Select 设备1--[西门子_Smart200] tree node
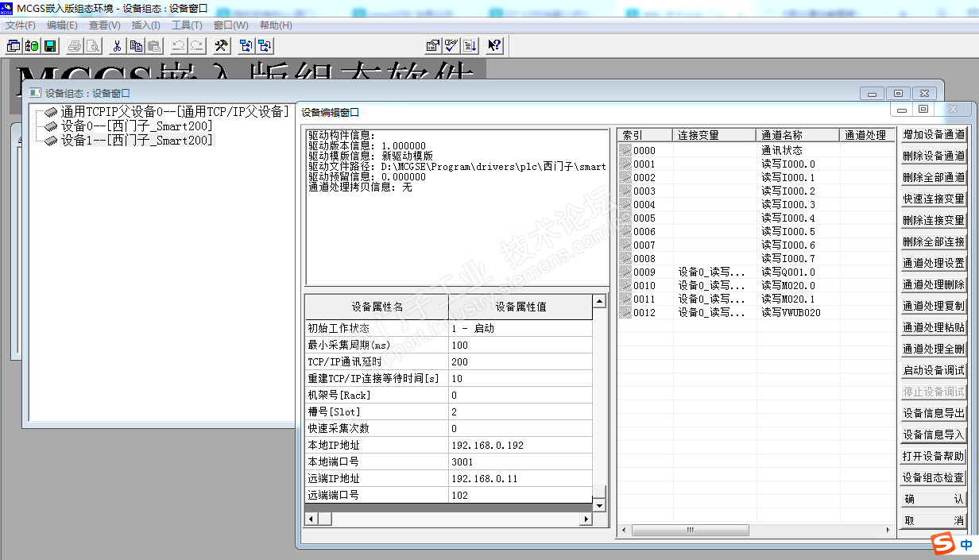Screen dimensions: 979x560 137,140
